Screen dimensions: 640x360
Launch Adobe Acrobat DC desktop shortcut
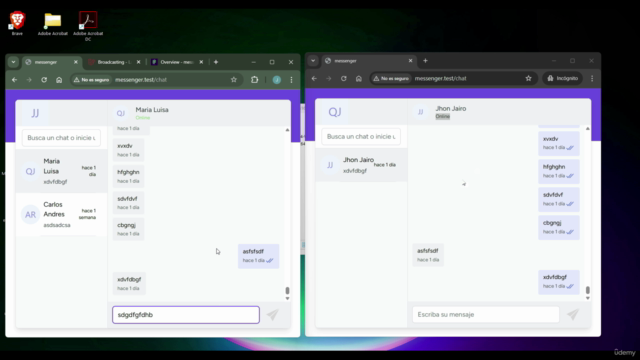click(x=88, y=25)
